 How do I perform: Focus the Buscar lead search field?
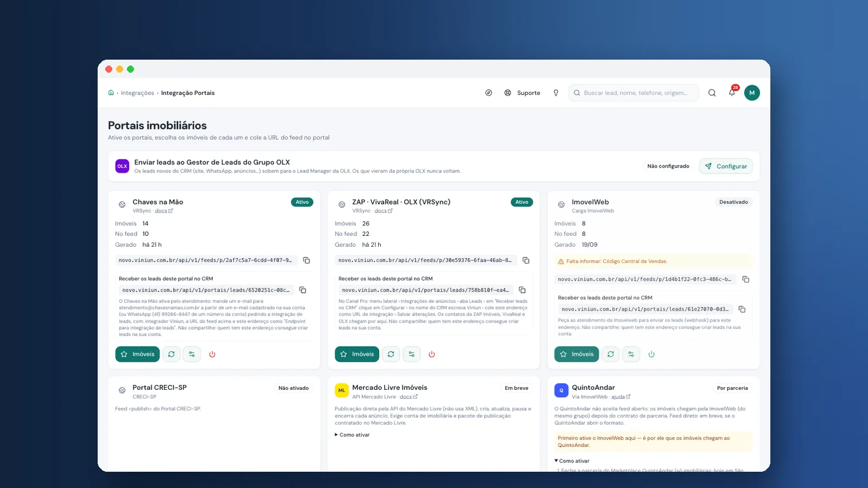point(634,93)
